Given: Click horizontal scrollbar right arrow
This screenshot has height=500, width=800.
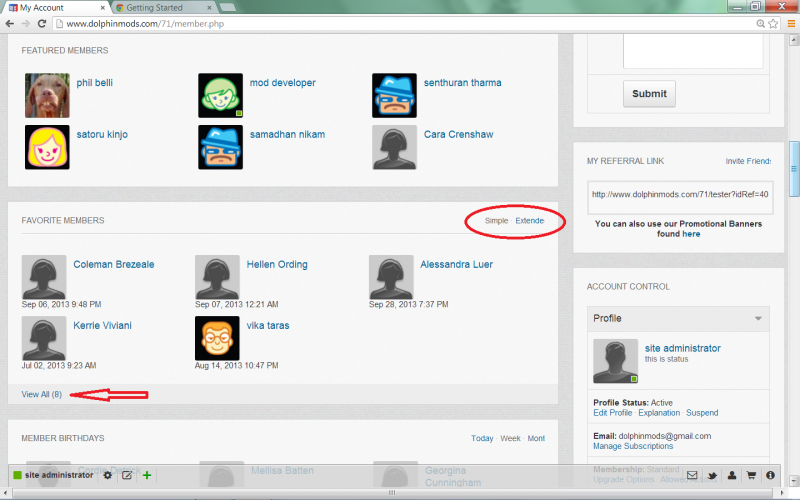Looking at the screenshot, I should (x=783, y=493).
